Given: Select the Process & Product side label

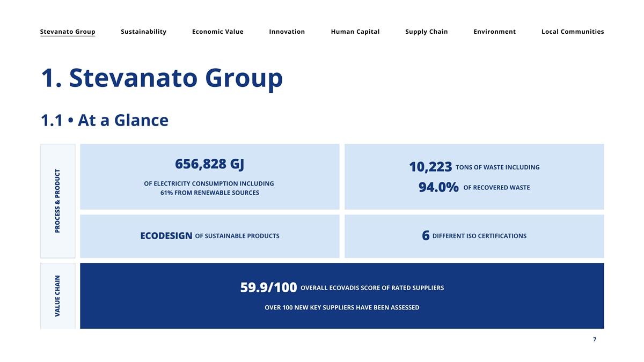Looking at the screenshot, I should coord(58,201).
